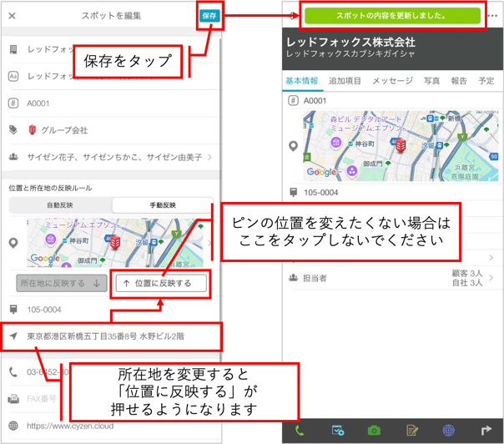
Task: Tap the 顧客 3人 count text
Action: [x=467, y=273]
